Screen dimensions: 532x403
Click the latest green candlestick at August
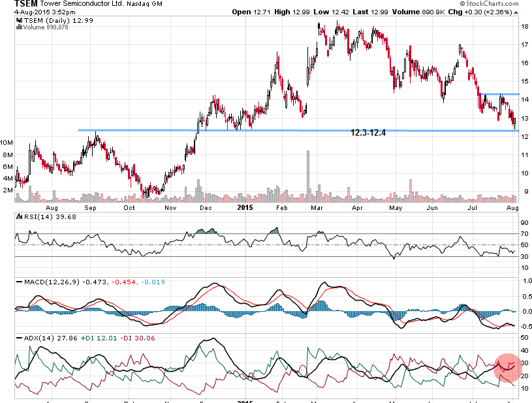(515, 123)
